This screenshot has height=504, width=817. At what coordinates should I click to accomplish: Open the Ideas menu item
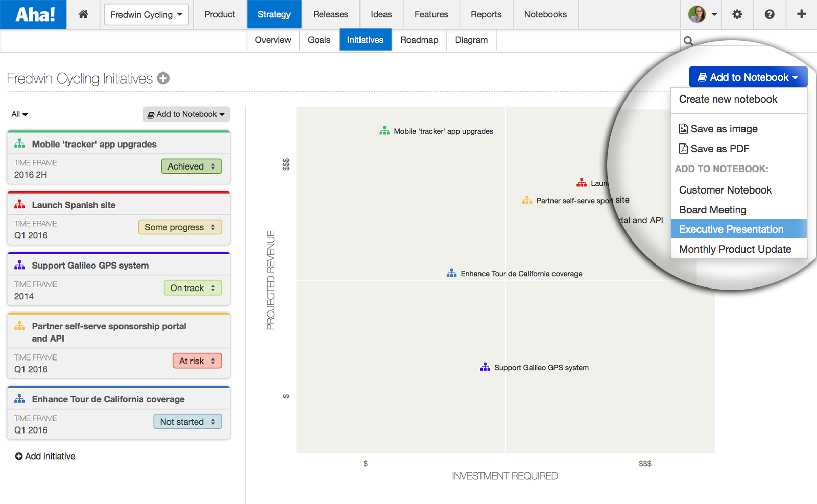(x=381, y=14)
